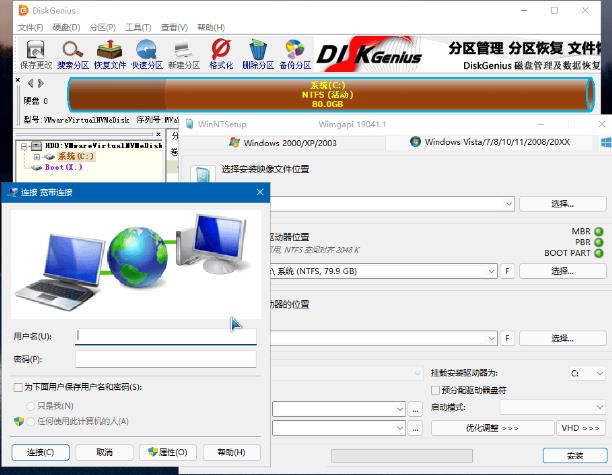
Task: Click the Quick Partition toolbar icon
Action: click(147, 55)
